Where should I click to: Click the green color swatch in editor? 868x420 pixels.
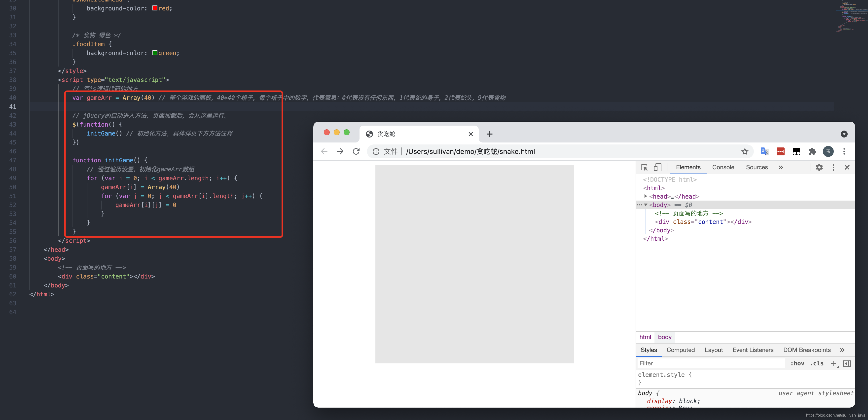(155, 53)
